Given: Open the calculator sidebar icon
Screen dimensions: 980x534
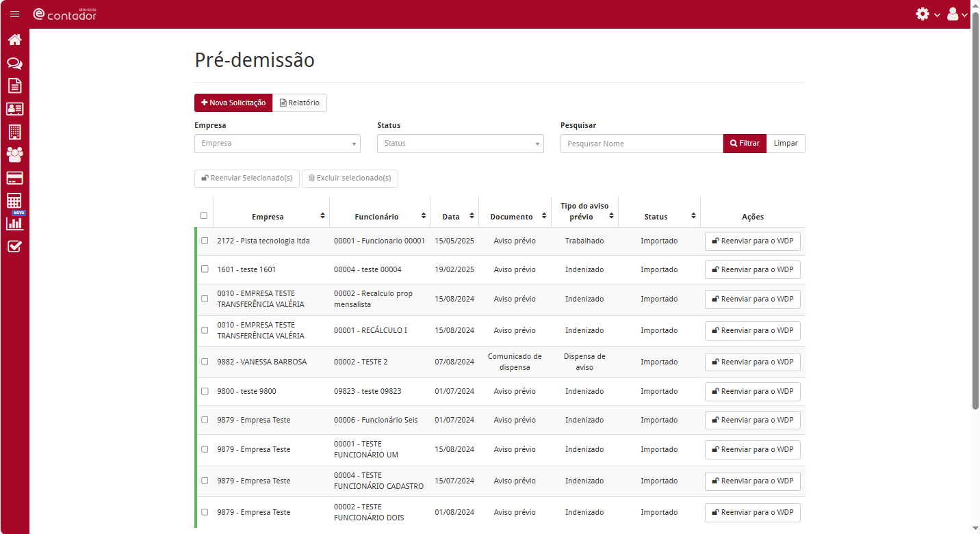Looking at the screenshot, I should [14, 201].
